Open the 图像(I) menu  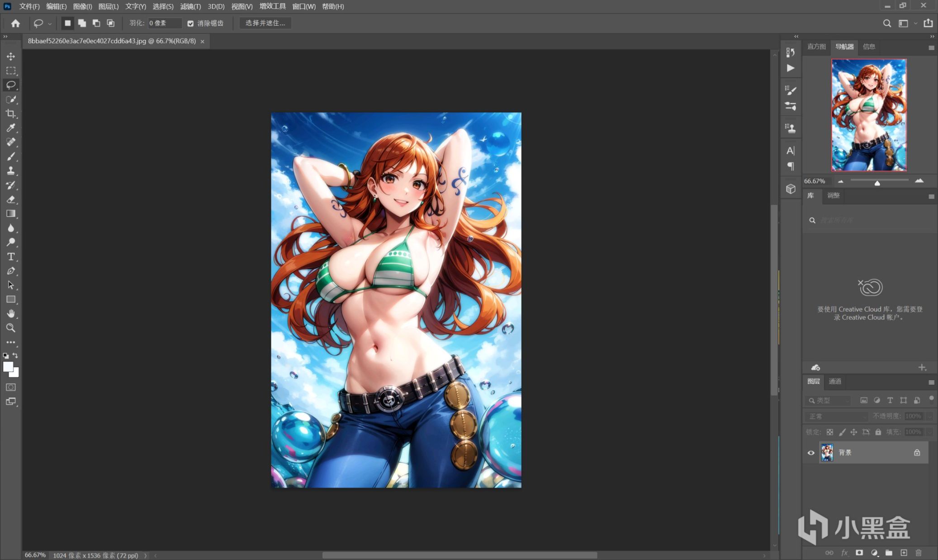pos(82,6)
